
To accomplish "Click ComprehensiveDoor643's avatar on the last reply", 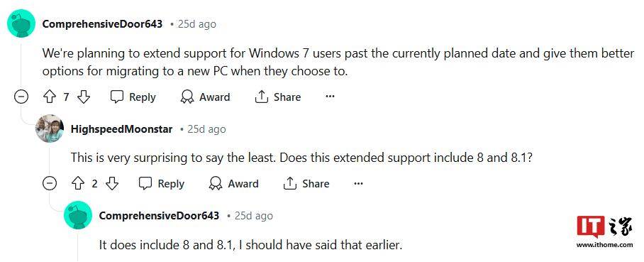I will point(78,215).
